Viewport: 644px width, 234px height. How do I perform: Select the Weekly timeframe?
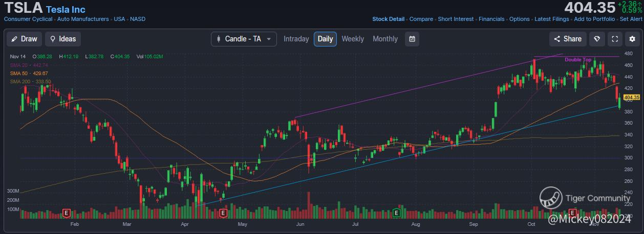[x=353, y=39]
